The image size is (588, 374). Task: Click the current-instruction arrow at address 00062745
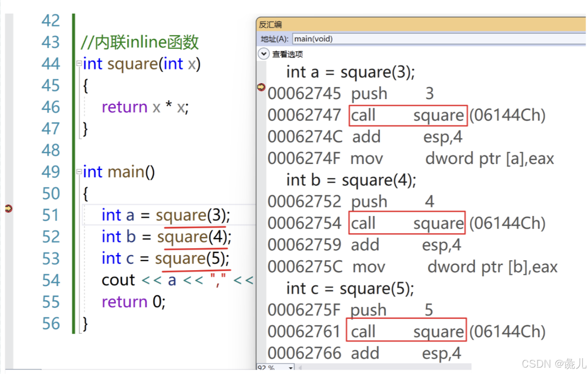[261, 87]
